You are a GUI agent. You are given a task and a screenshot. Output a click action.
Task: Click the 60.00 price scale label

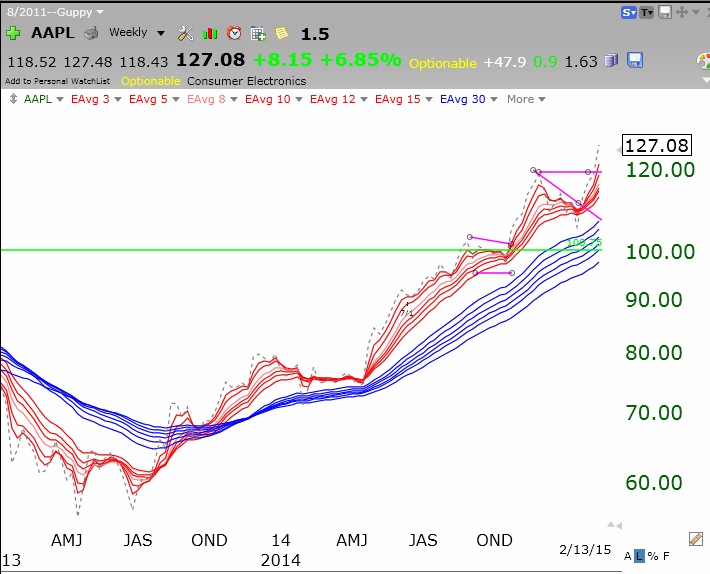point(654,483)
